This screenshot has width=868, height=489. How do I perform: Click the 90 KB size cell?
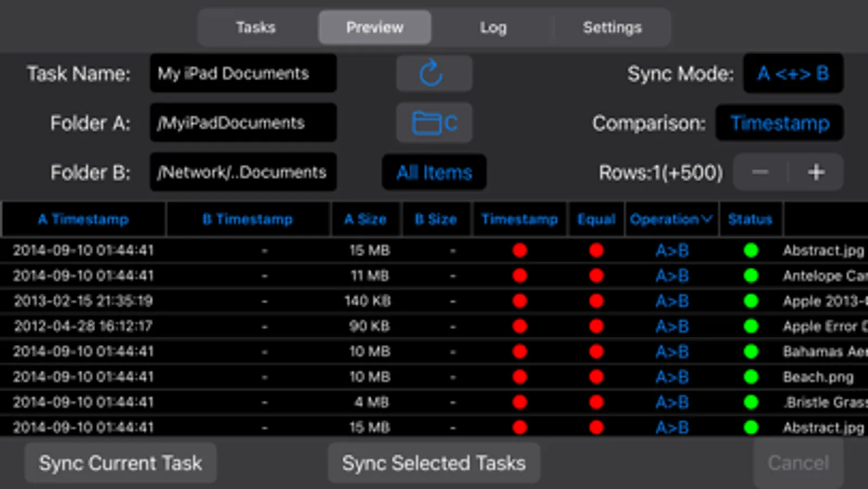[369, 326]
